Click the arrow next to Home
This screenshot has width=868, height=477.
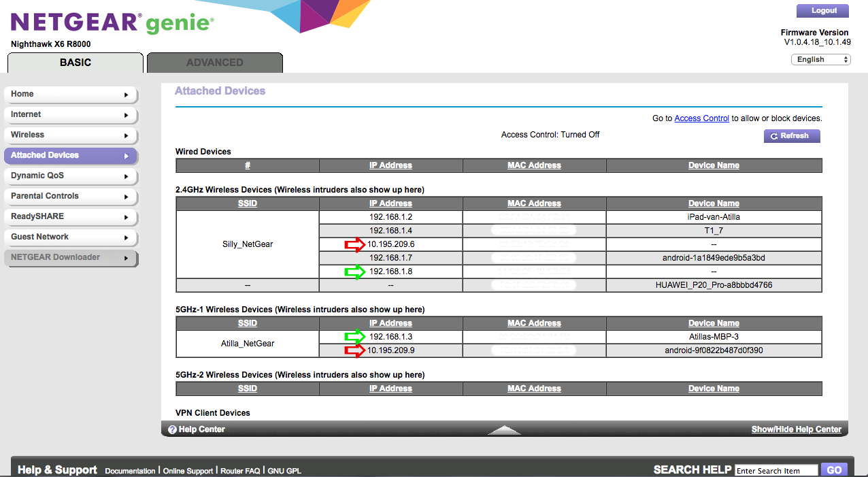pos(126,95)
